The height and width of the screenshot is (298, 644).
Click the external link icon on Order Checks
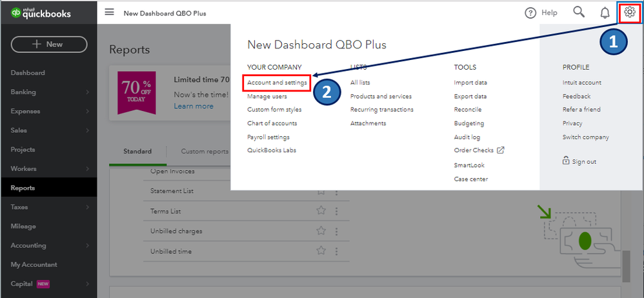click(501, 150)
